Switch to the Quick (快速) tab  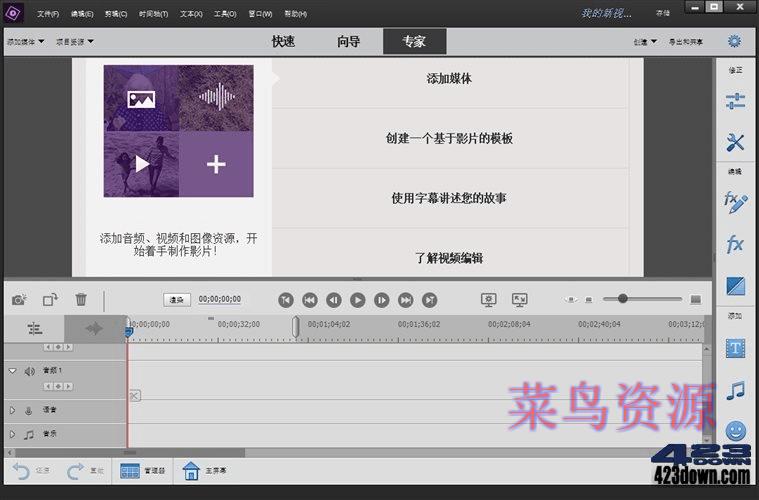283,41
